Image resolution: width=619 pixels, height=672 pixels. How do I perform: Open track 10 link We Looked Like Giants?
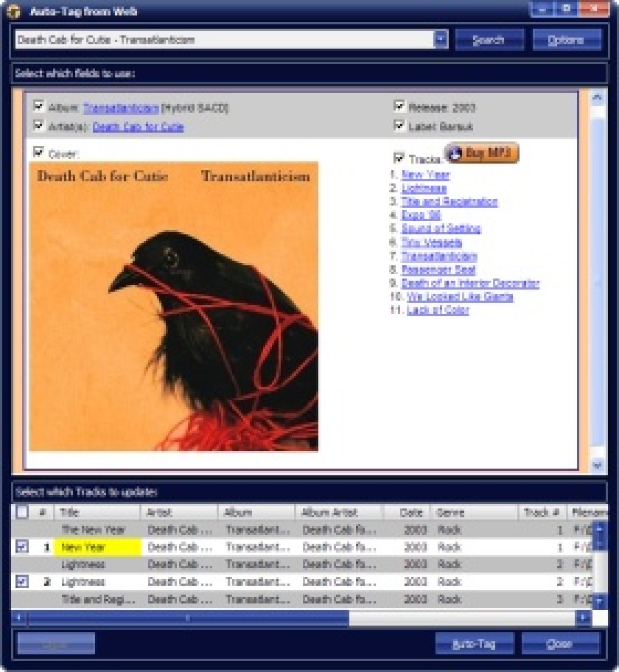460,296
